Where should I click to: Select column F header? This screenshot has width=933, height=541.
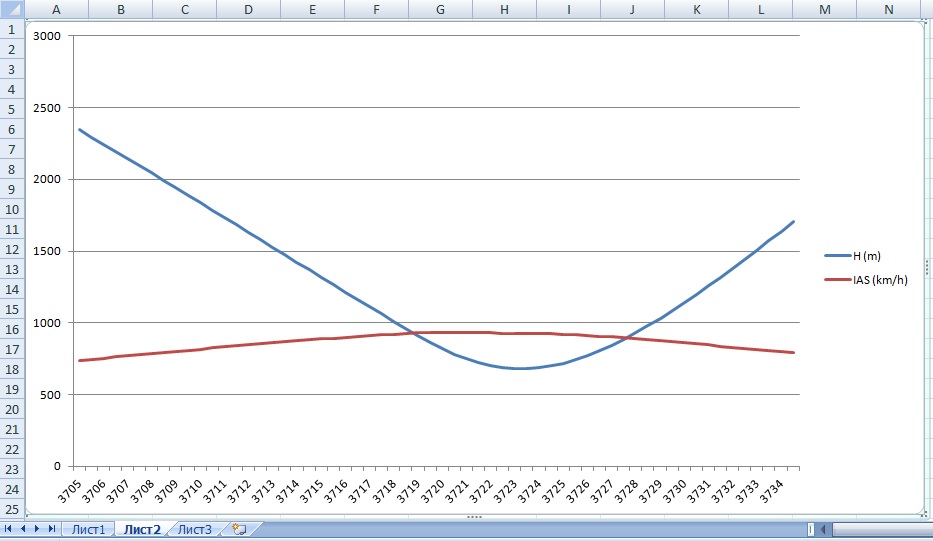coord(376,10)
